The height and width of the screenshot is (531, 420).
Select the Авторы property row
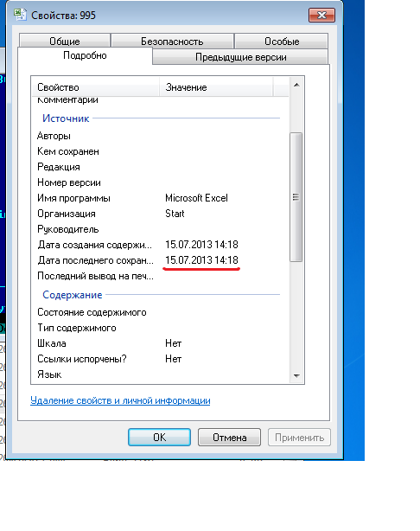click(161, 136)
